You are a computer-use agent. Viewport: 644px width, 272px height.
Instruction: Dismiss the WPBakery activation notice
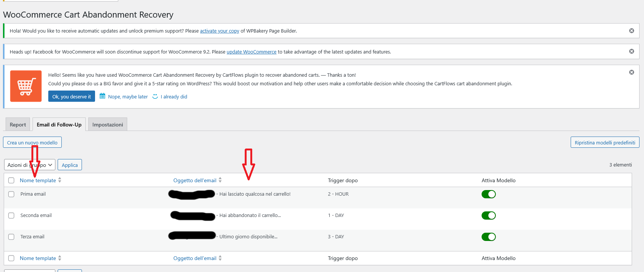tap(631, 31)
